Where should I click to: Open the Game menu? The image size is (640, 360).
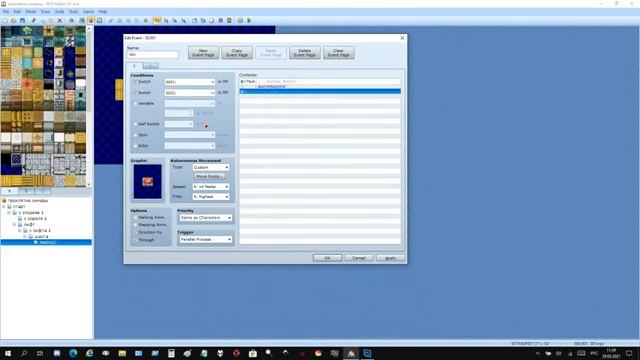click(88, 12)
